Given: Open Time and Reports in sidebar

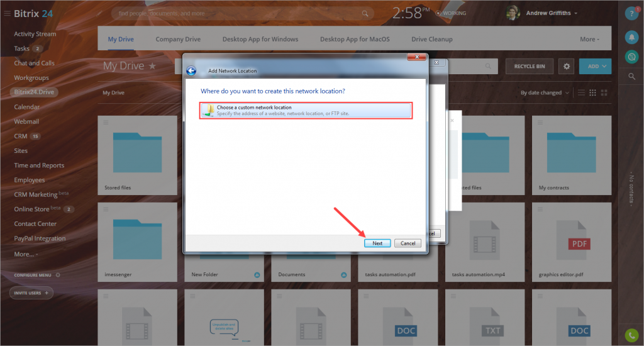Looking at the screenshot, I should click(x=39, y=165).
